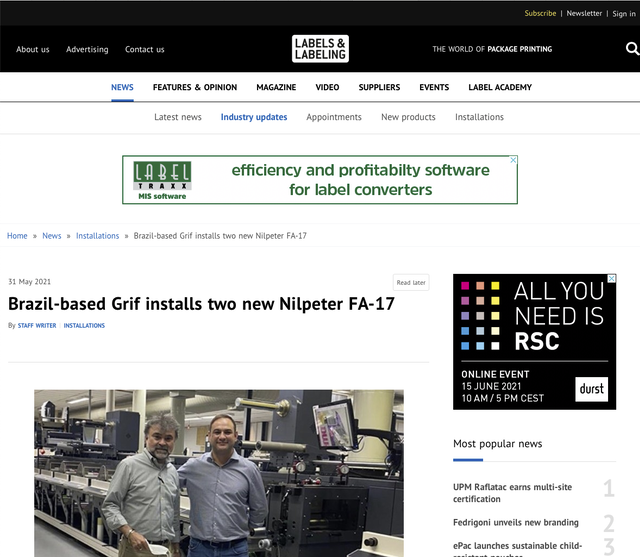Open the UPM Raflatac popular news article
The width and height of the screenshot is (640, 557).
point(515,492)
